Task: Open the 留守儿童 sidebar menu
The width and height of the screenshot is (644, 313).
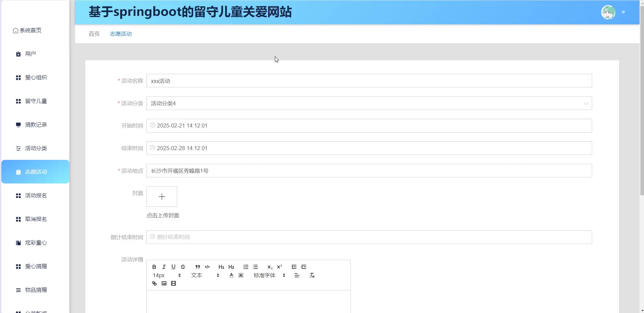Action: (x=35, y=101)
